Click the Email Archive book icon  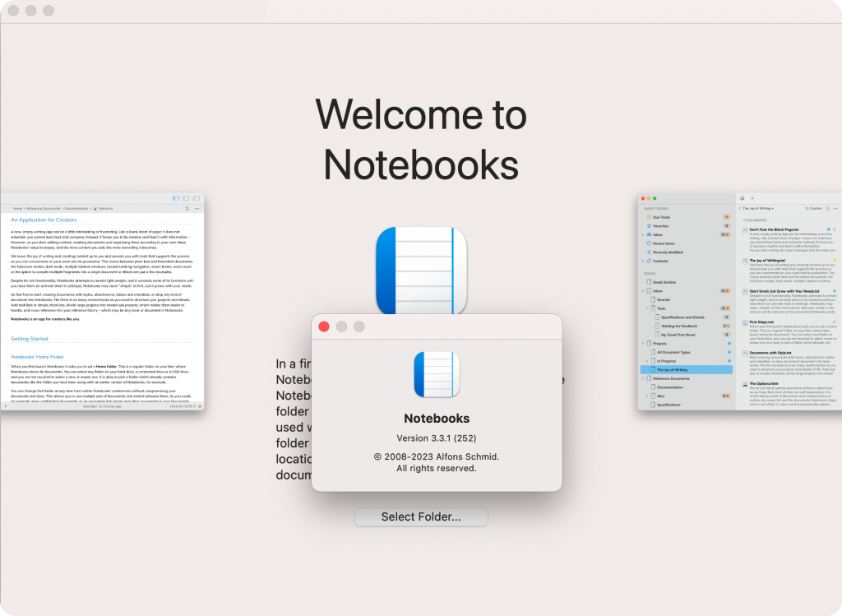pos(648,282)
